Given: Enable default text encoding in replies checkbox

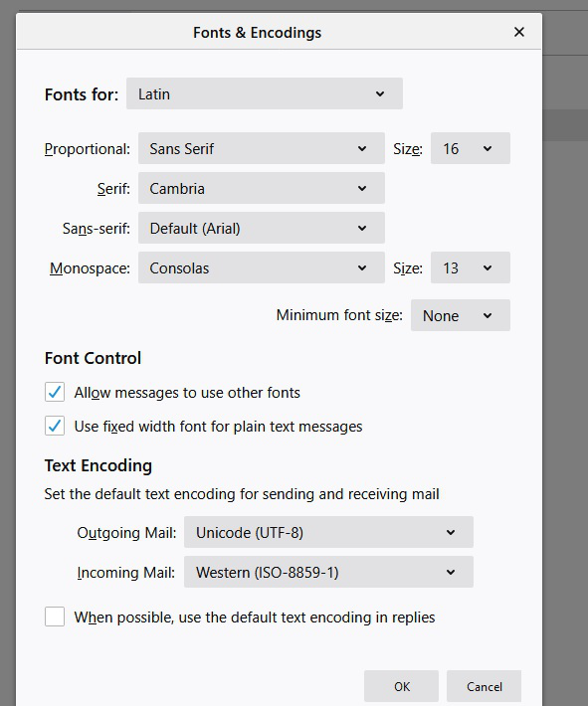Looking at the screenshot, I should click(55, 617).
